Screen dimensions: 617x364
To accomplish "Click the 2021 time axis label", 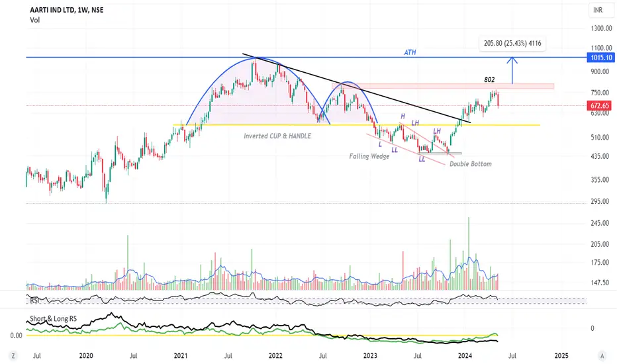I will click(x=181, y=356).
